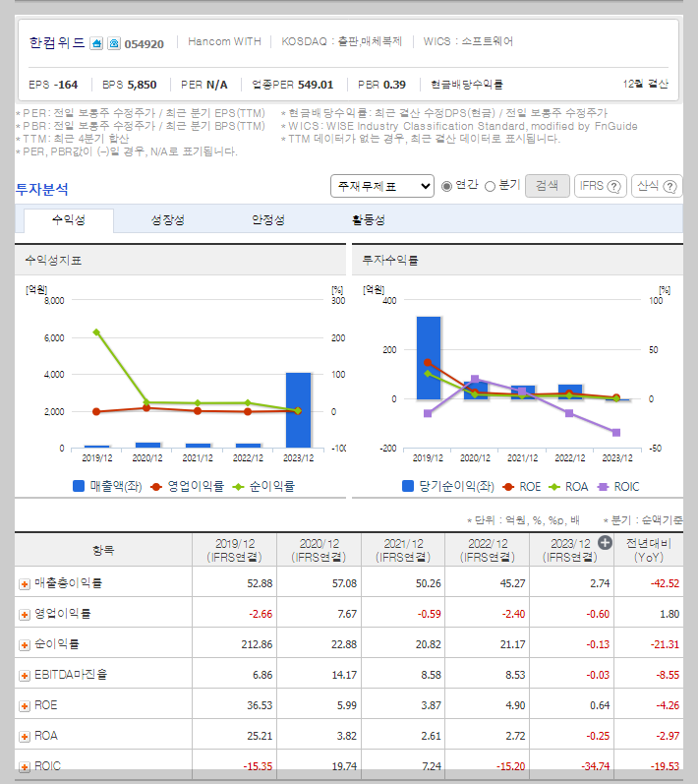The image size is (698, 784).
Task: Click the -42.52 YoY cell
Action: 665,583
